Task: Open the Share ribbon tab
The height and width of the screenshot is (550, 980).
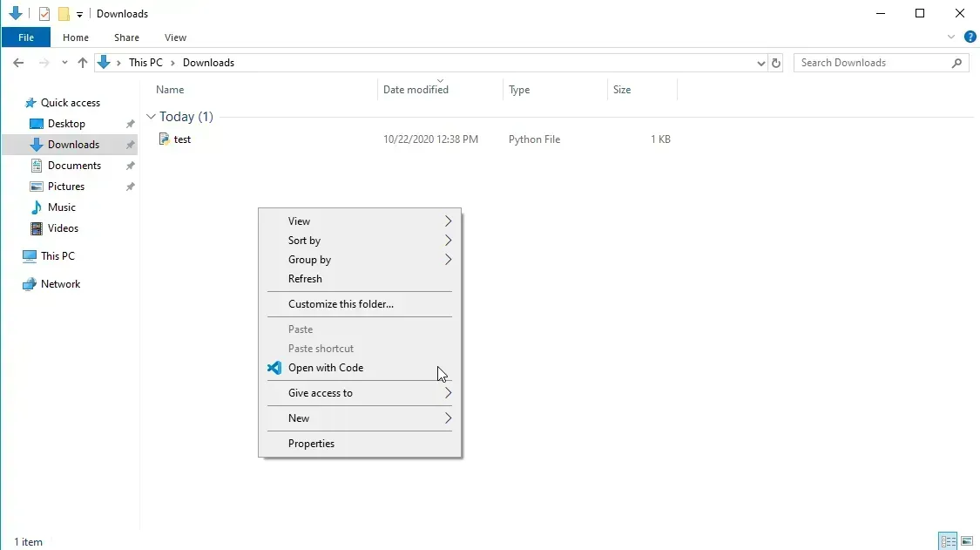Action: click(126, 37)
